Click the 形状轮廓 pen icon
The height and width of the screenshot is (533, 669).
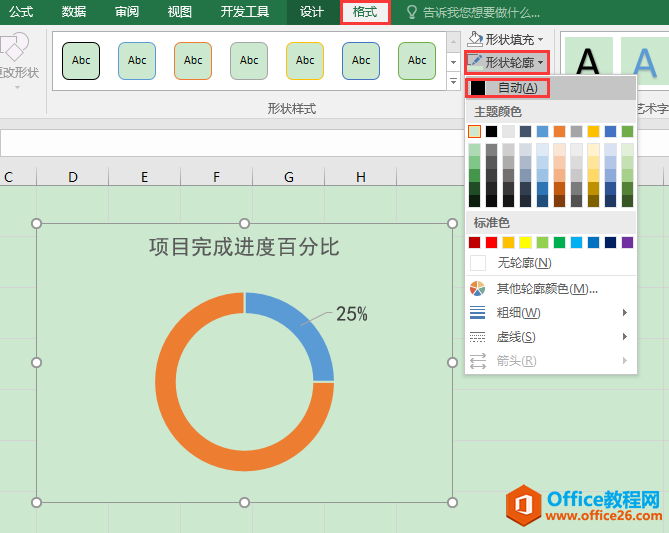point(474,62)
